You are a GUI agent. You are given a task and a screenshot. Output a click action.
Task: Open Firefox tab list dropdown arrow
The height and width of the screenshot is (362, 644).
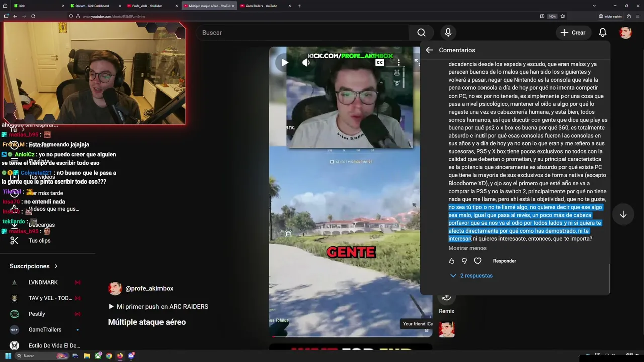click(594, 6)
